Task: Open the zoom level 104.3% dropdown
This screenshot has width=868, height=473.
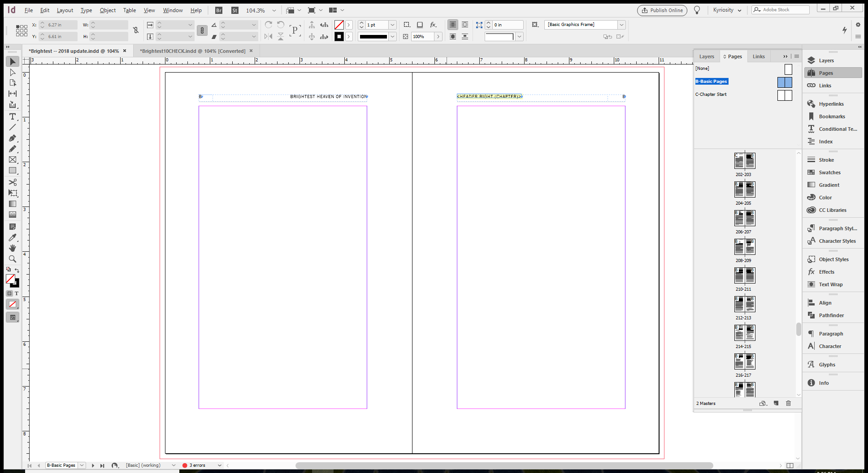Action: (x=274, y=10)
